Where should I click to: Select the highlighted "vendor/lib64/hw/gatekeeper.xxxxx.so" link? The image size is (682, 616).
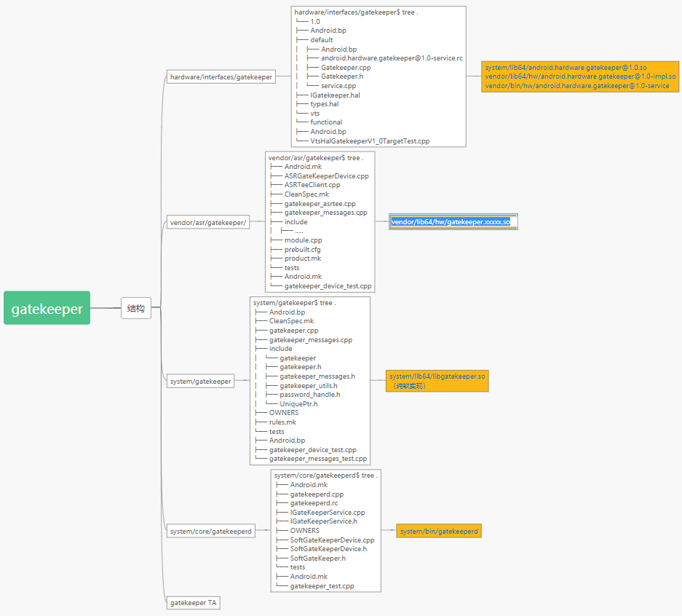453,221
